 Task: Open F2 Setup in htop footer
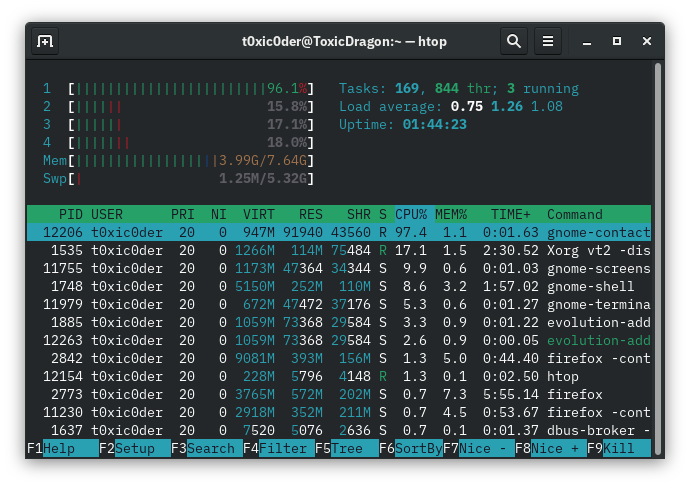pyautogui.click(x=135, y=448)
